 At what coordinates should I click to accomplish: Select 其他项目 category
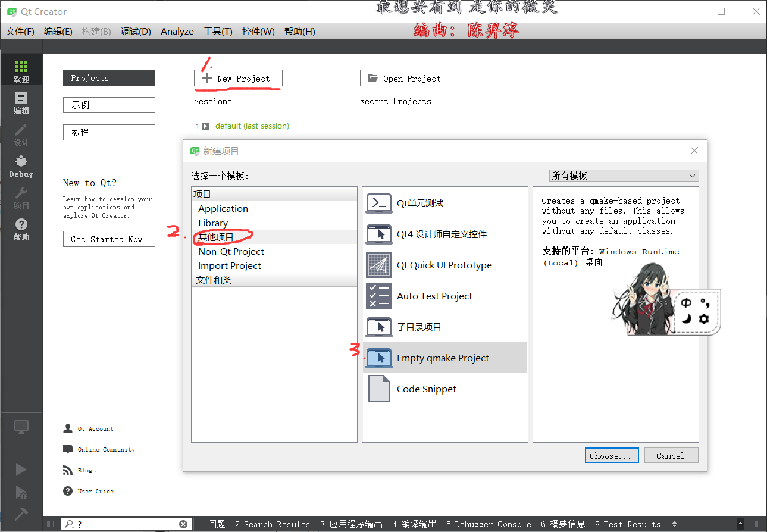[274, 237]
